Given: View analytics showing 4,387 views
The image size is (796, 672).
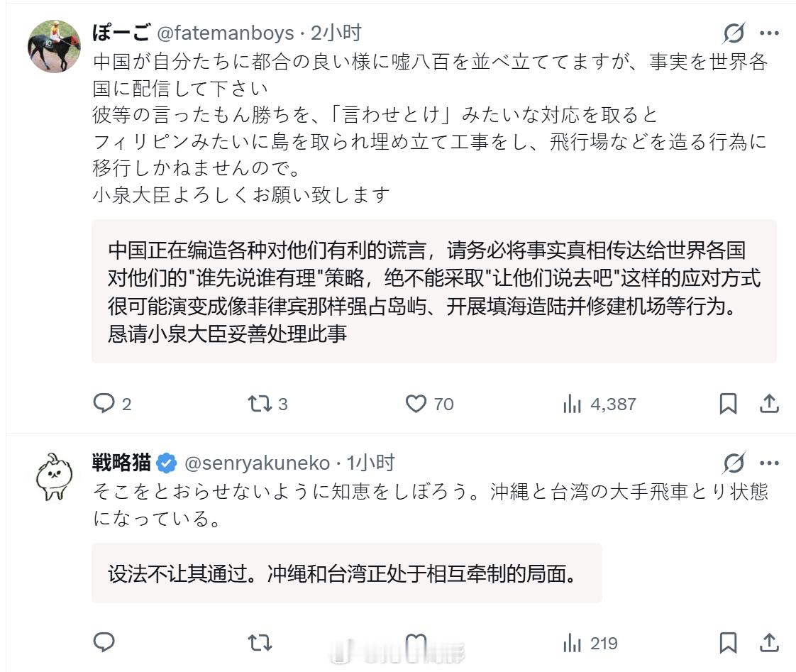Looking at the screenshot, I should (x=572, y=404).
